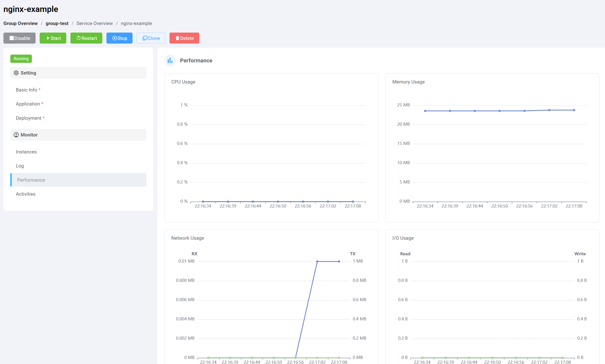
Task: Select the Performance menu item
Action: [78, 180]
